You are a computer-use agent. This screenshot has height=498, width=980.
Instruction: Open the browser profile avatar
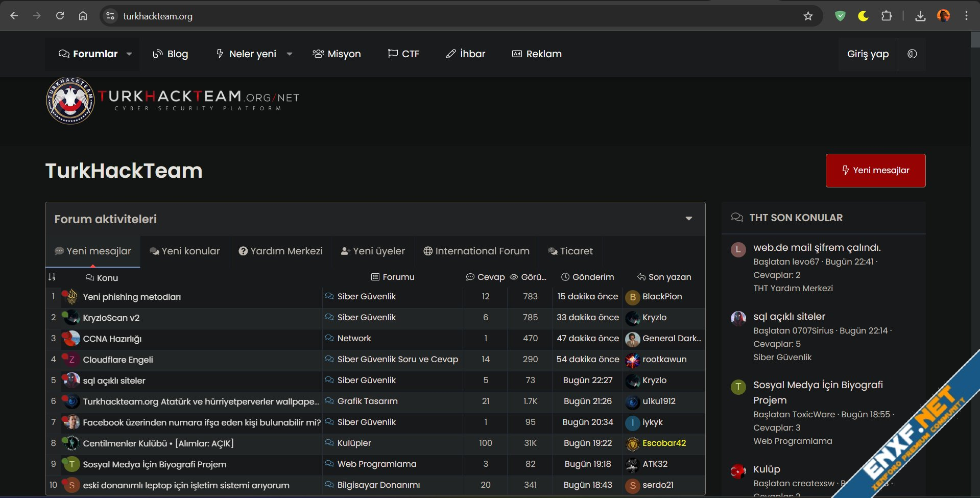(943, 16)
